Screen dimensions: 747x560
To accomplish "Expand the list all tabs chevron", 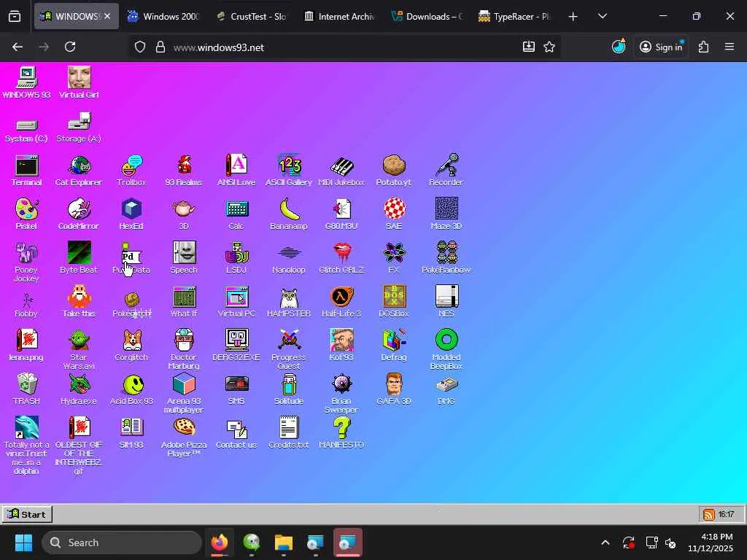I will click(x=603, y=16).
